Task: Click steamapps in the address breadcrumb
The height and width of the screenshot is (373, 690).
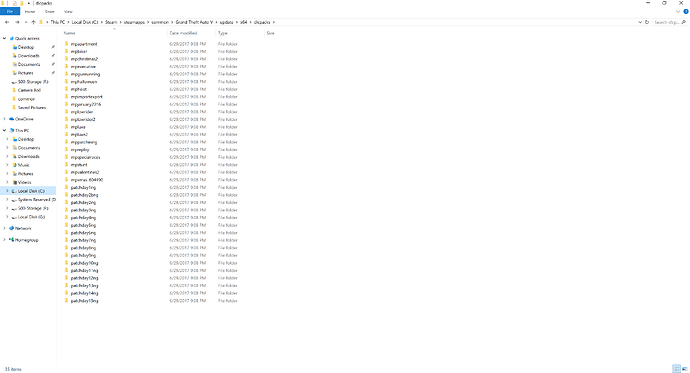Action: 134,22
